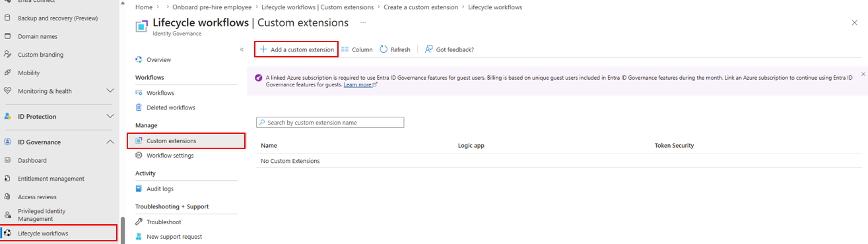The width and height of the screenshot is (868, 244).
Task: Click the Troubleshoot wrench icon
Action: coord(139,222)
